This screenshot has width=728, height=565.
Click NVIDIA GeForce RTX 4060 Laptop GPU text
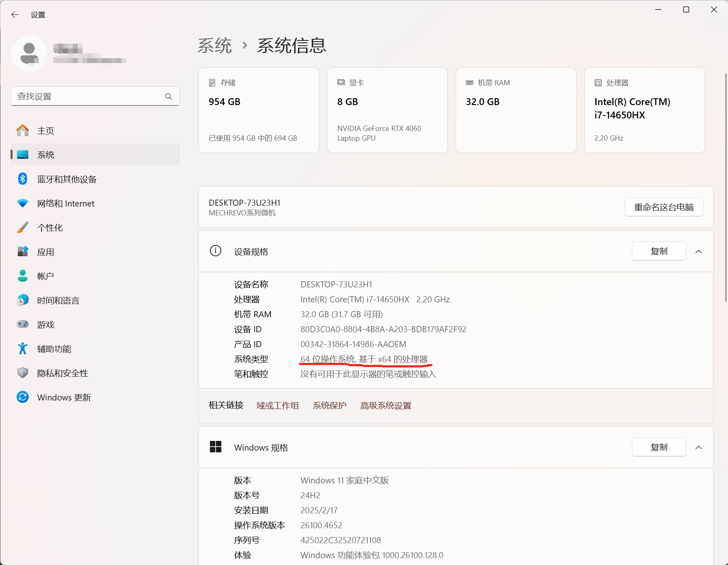(379, 133)
